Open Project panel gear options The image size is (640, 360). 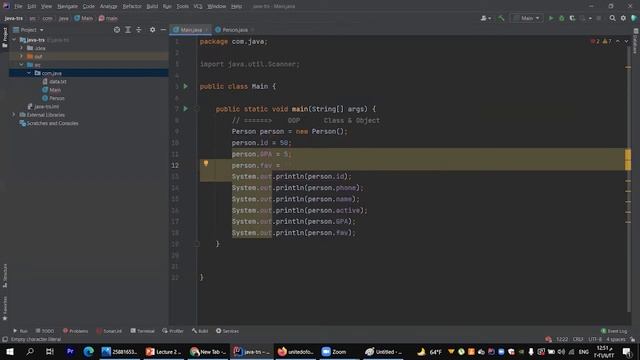point(152,30)
